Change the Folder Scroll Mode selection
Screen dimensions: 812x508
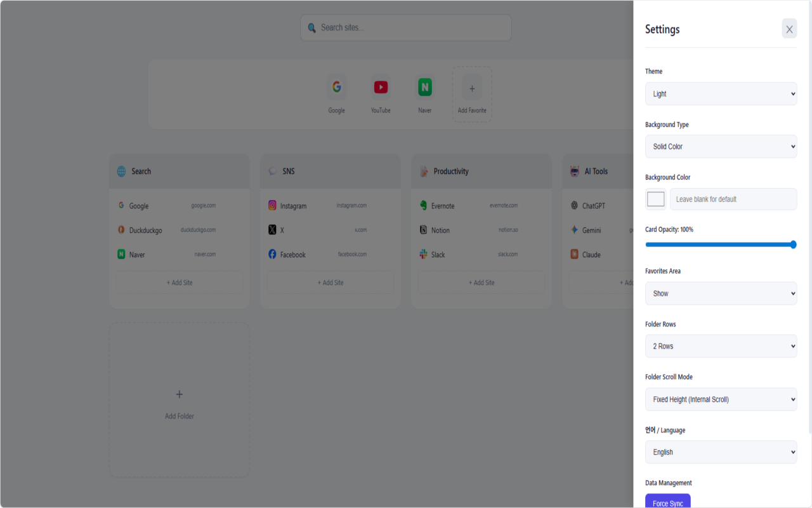721,399
